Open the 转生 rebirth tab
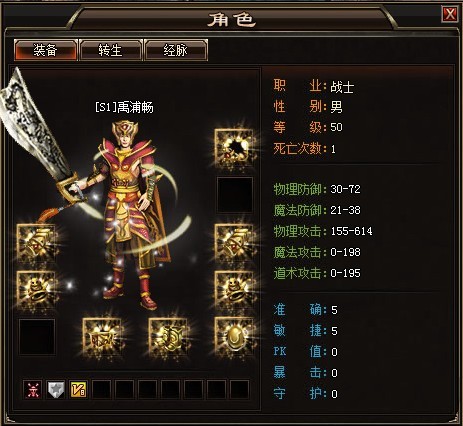This screenshot has height=426, width=463. (111, 50)
